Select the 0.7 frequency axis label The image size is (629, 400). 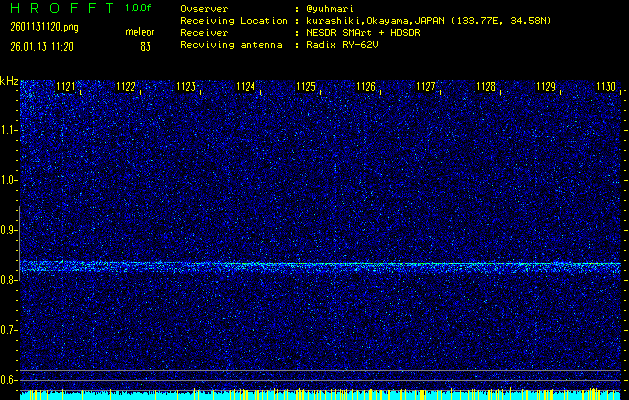tap(9, 330)
